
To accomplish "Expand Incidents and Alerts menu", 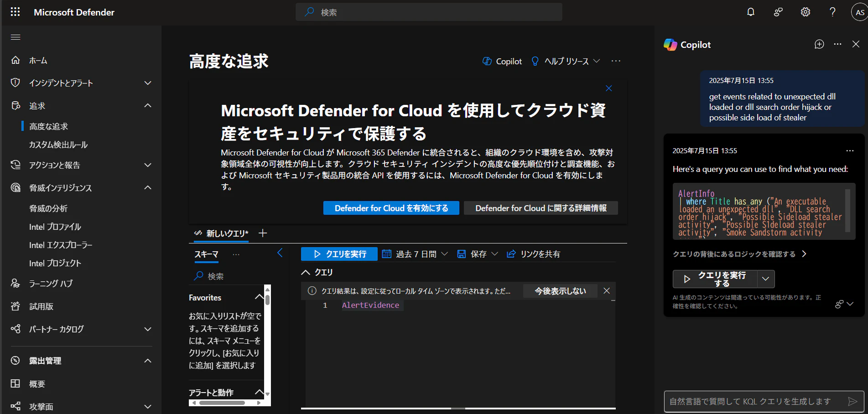I will point(148,83).
